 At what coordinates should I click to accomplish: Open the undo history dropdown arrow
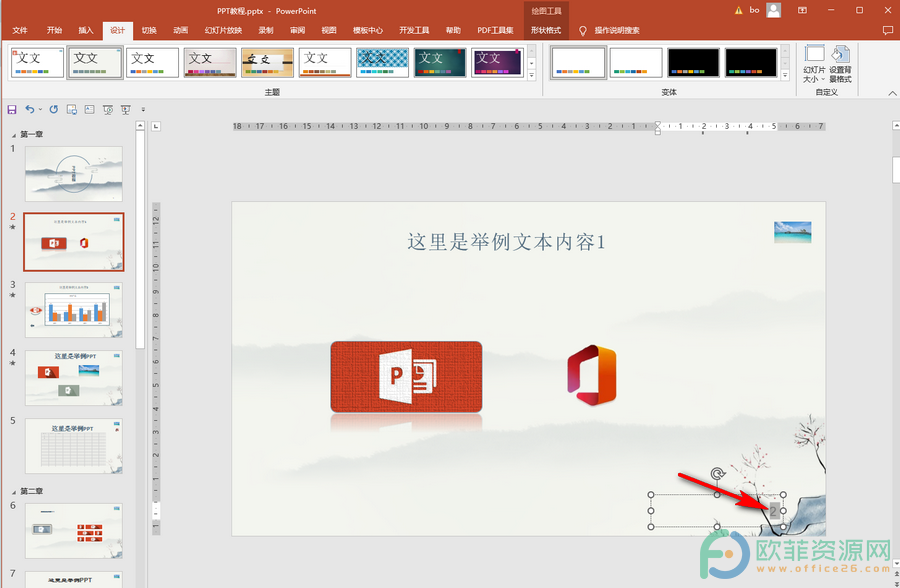point(40,109)
